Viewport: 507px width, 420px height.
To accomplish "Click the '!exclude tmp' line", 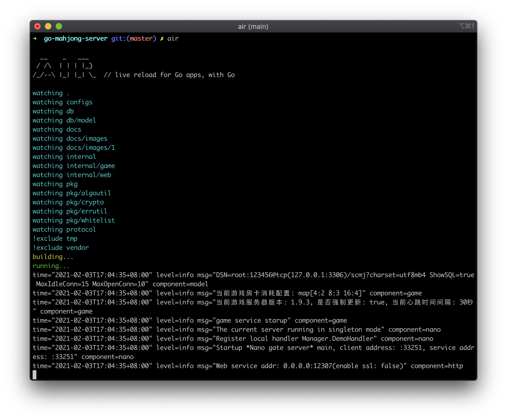I will [55, 239].
